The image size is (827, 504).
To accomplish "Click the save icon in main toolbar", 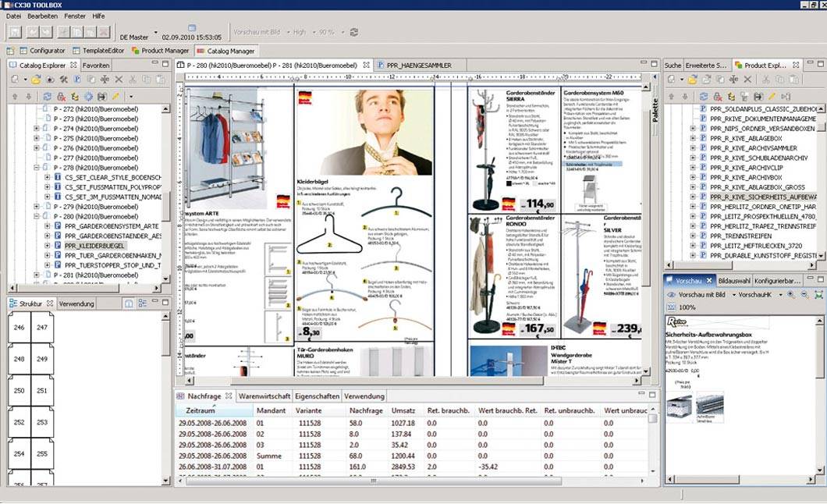I will tap(14, 32).
